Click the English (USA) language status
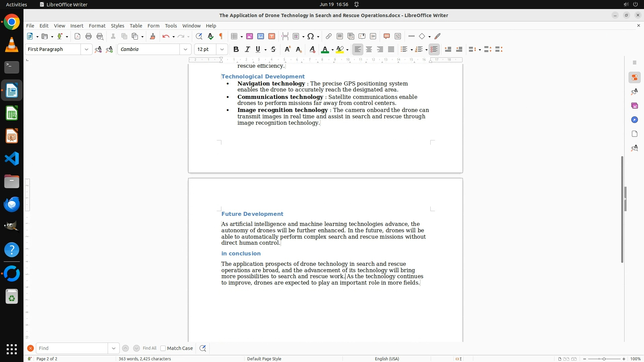Viewport: 644px width, 362px height. point(387,359)
